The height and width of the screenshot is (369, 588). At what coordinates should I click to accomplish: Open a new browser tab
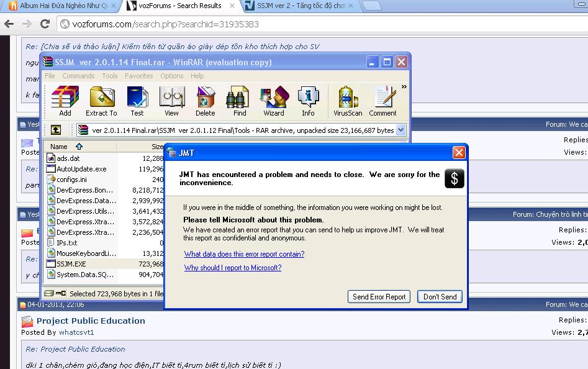pyautogui.click(x=371, y=5)
